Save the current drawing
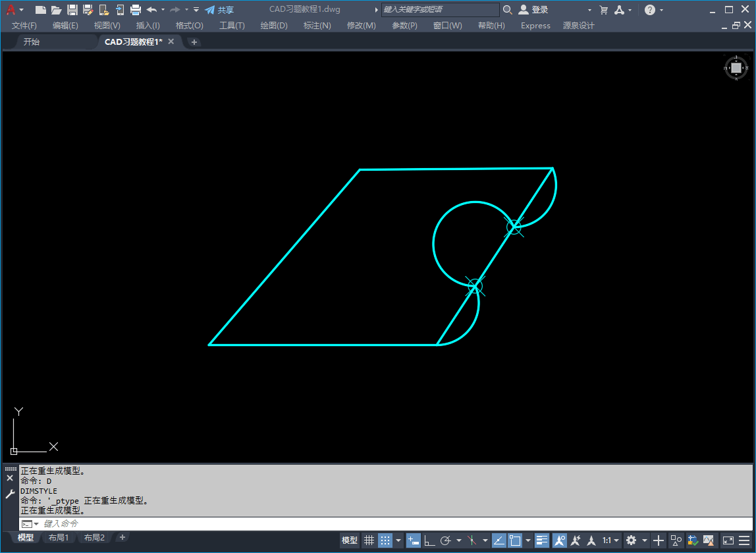The height and width of the screenshot is (553, 756). pyautogui.click(x=72, y=10)
